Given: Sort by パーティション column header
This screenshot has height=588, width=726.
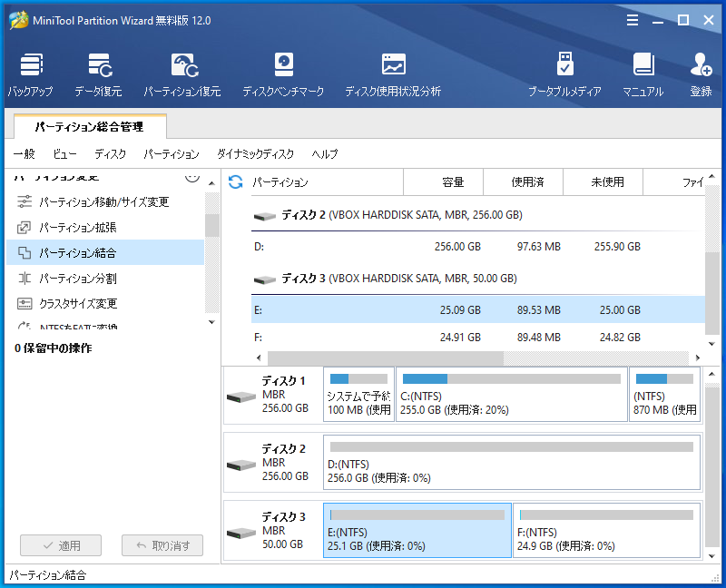Looking at the screenshot, I should pyautogui.click(x=327, y=182).
